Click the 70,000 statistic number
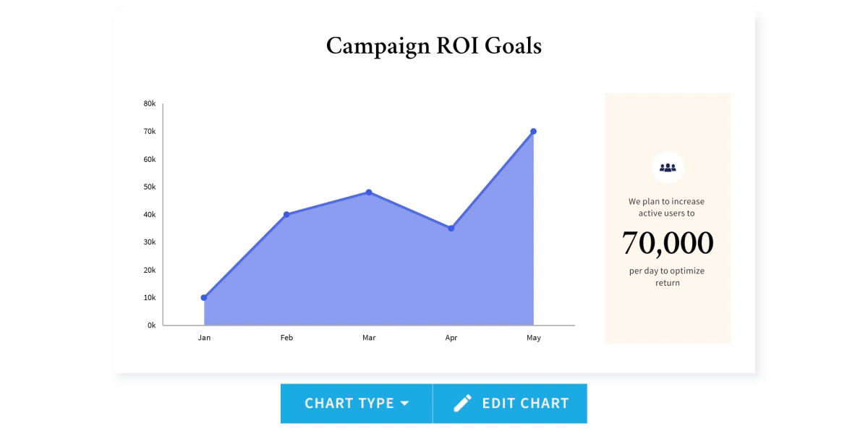Viewport: 868px width, 434px height. click(x=668, y=243)
